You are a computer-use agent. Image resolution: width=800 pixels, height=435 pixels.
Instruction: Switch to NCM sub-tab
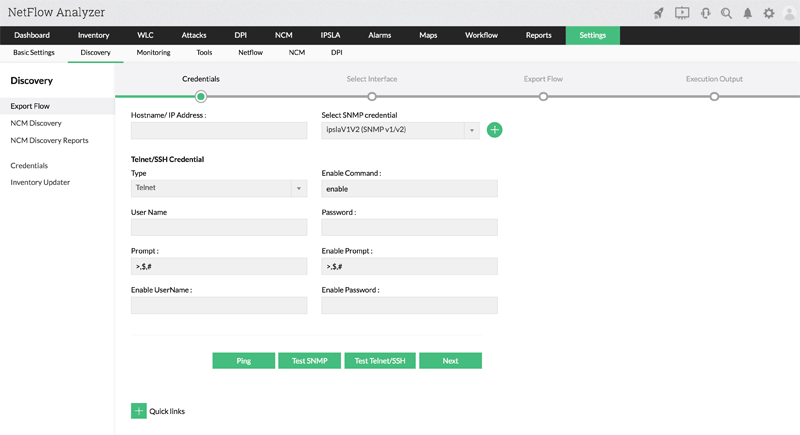click(x=297, y=53)
